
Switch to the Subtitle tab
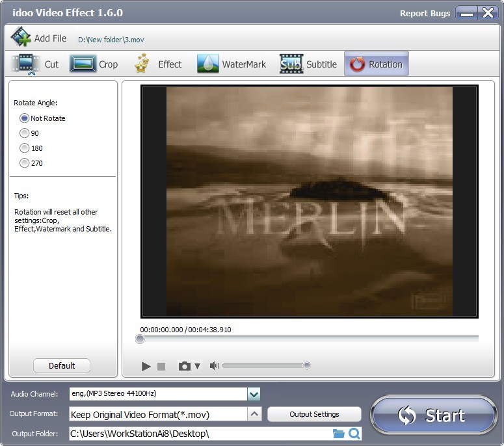point(308,64)
